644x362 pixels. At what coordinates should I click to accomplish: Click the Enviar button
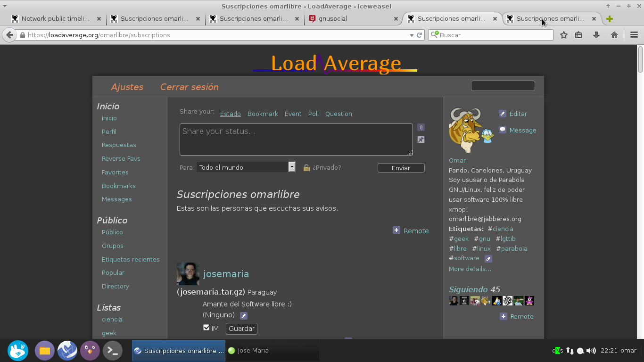tap(401, 168)
